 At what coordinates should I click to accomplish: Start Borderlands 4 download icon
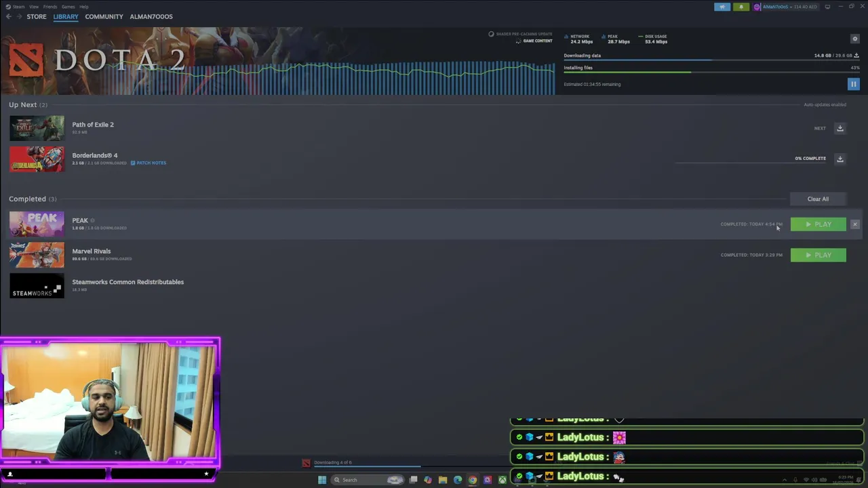840,159
